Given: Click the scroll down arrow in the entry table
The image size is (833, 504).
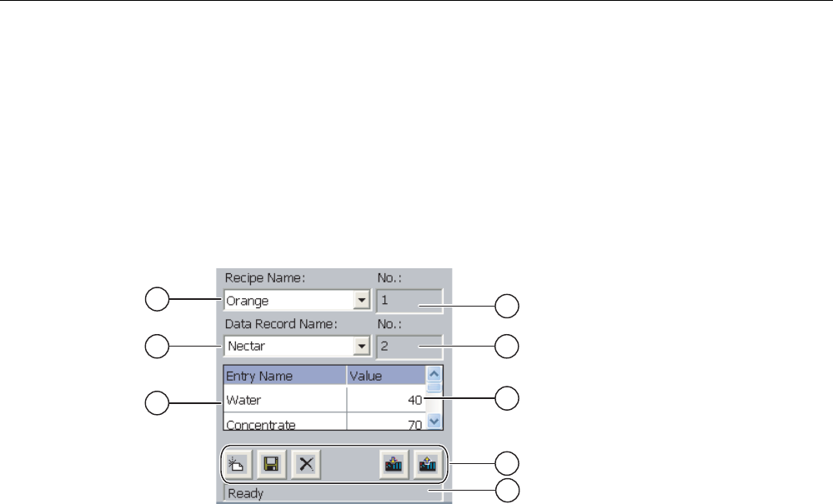Looking at the screenshot, I should click(434, 422).
